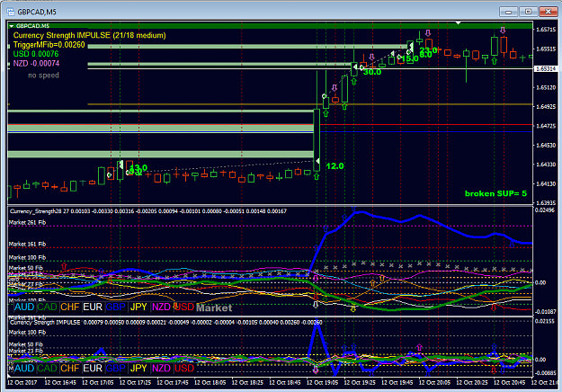Click the AUD label in the IMPULSE panel
562x392 pixels.
(24, 368)
